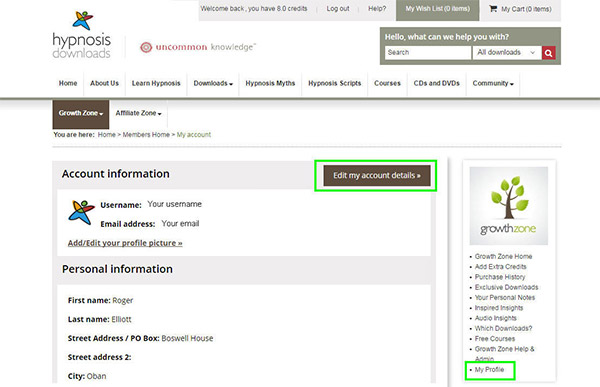Click the Uncommon Knowledge logo
The height and width of the screenshot is (387, 600).
198,47
